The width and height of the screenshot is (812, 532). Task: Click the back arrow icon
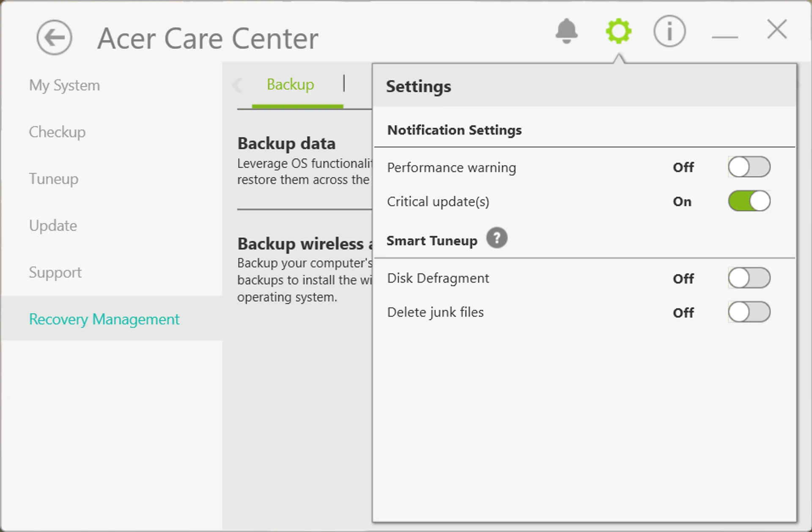54,38
